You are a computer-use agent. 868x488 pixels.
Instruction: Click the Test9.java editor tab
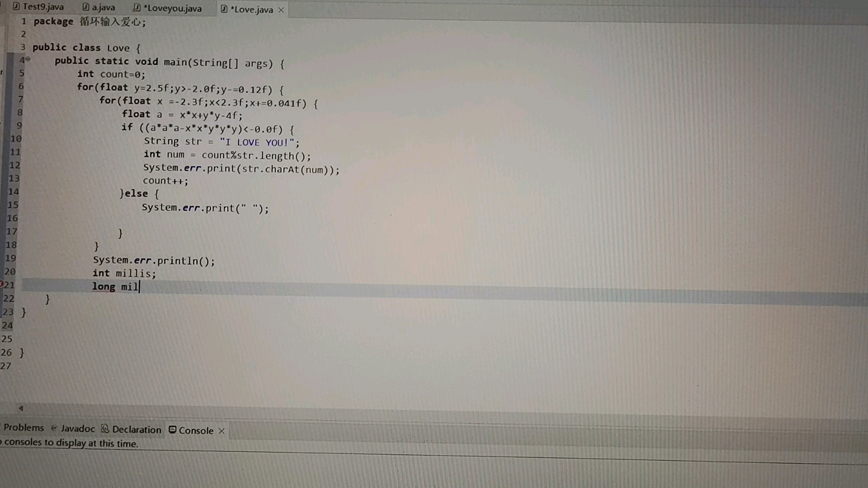click(x=39, y=8)
